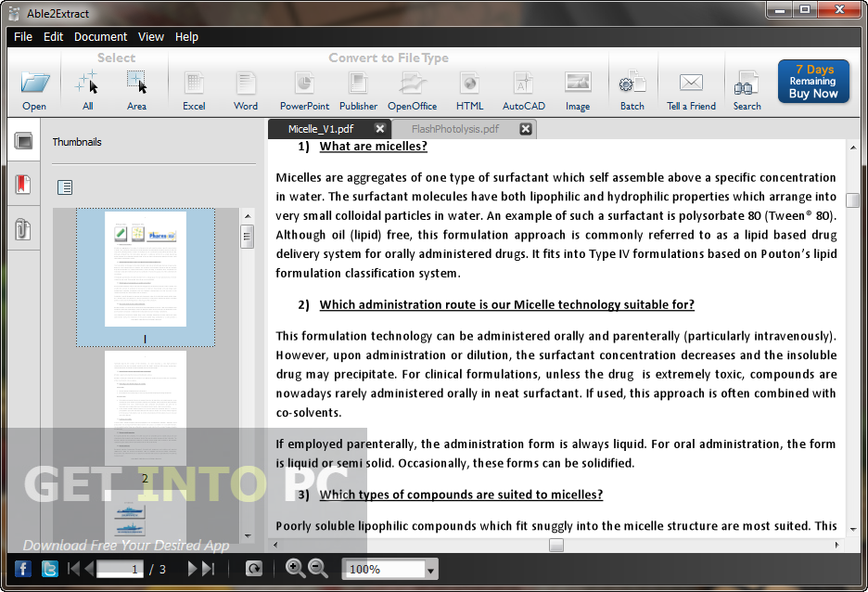
Task: Click document vertical scroll down arrow
Action: (x=853, y=530)
